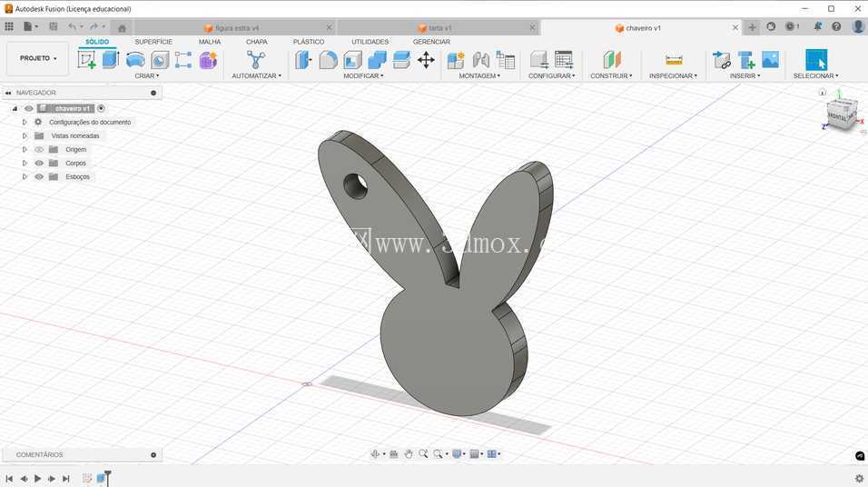Click the Measure tool icon
Viewport: 868px width, 487px height.
(674, 60)
